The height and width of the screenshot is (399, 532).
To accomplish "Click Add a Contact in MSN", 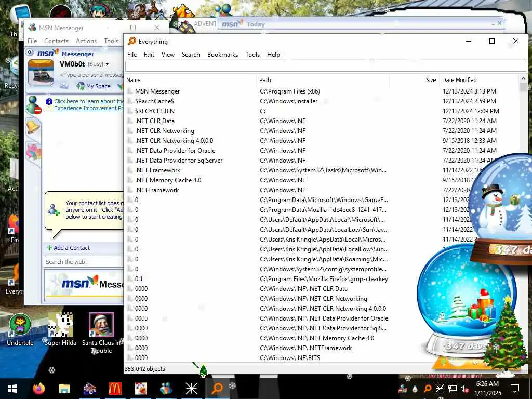I will (68, 248).
